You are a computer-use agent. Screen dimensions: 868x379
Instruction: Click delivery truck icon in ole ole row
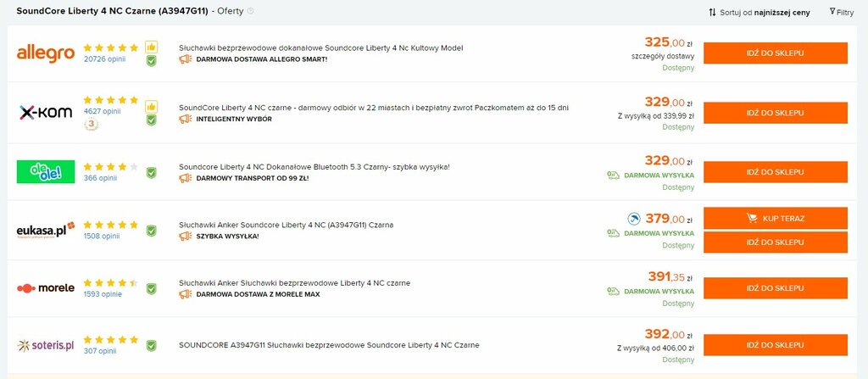pos(613,176)
